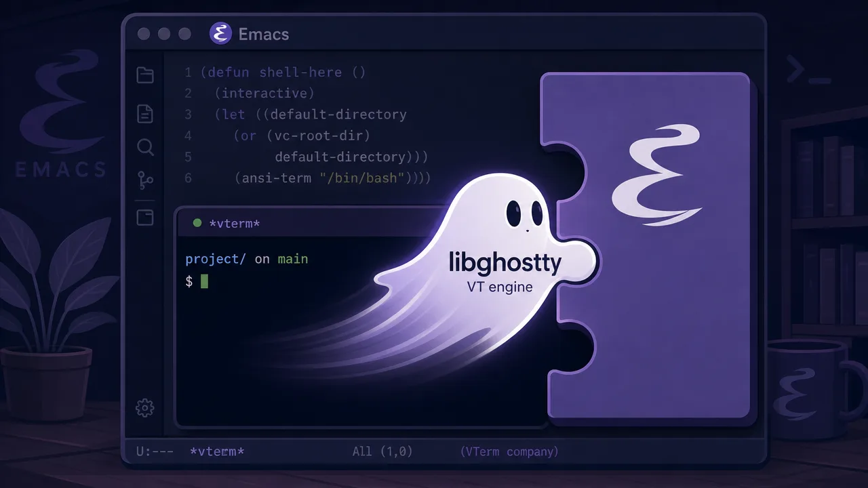Click the "project/" directory in prompt

click(216, 259)
